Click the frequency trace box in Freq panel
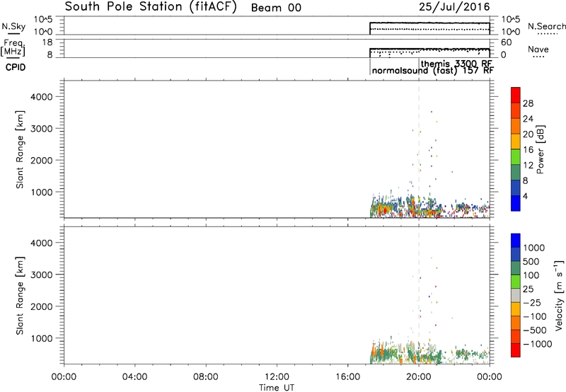 click(x=429, y=52)
